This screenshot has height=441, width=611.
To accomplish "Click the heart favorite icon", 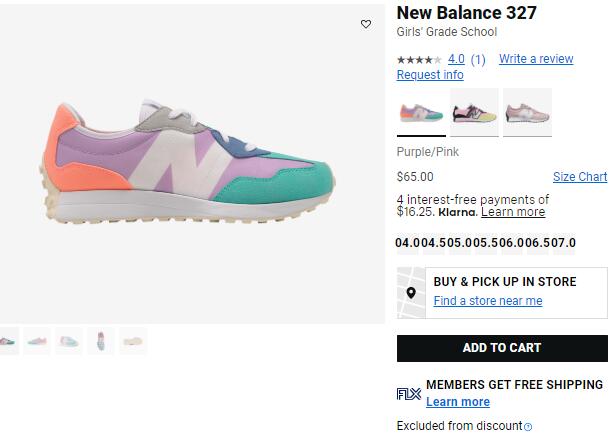I will [366, 24].
